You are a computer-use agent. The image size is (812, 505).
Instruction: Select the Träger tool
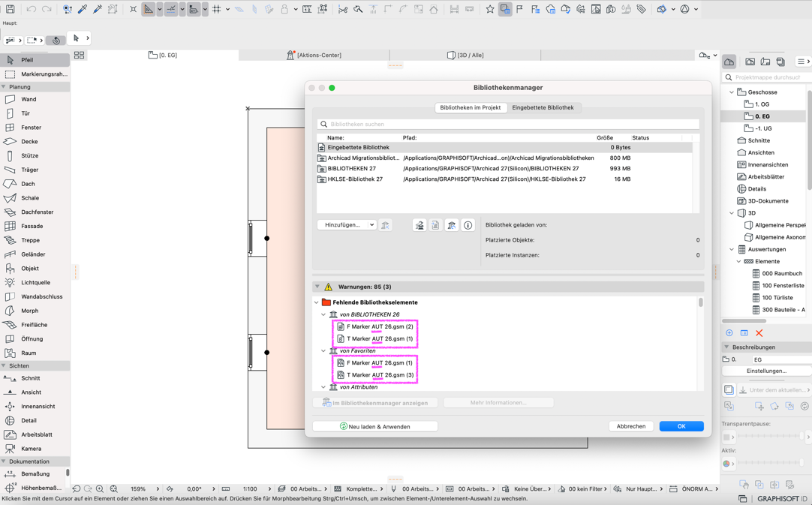(35, 170)
